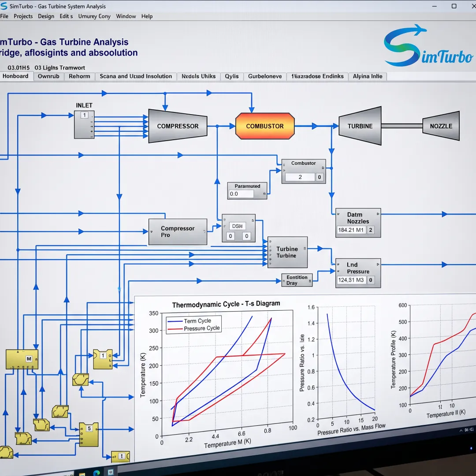Expand the Datm Nozzles left triangle marker
Screen dimensions: 476x476
[338, 214]
